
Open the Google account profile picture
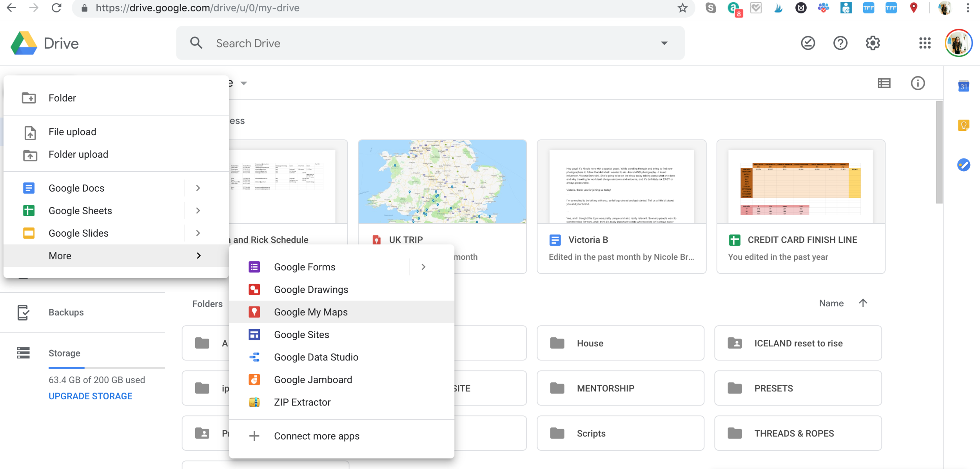click(958, 43)
